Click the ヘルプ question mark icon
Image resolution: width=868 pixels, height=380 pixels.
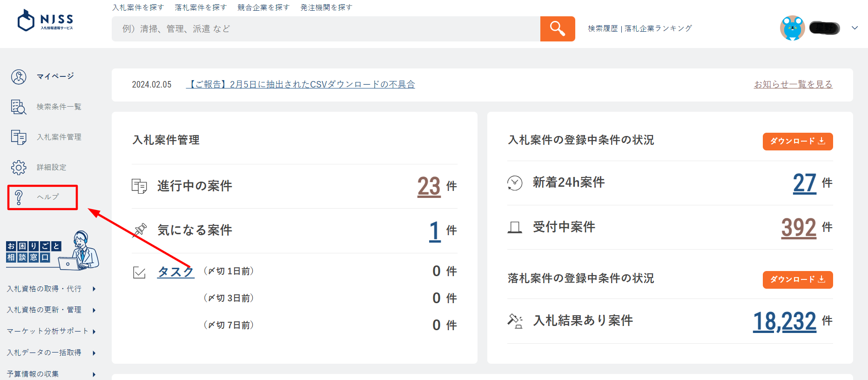19,197
